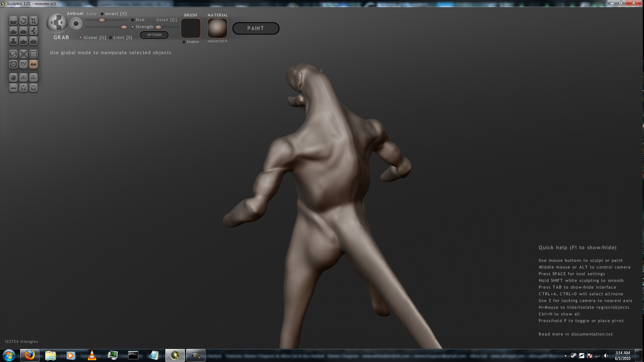The image size is (644, 362).
Task: Select the Rotate tool
Action: click(23, 21)
